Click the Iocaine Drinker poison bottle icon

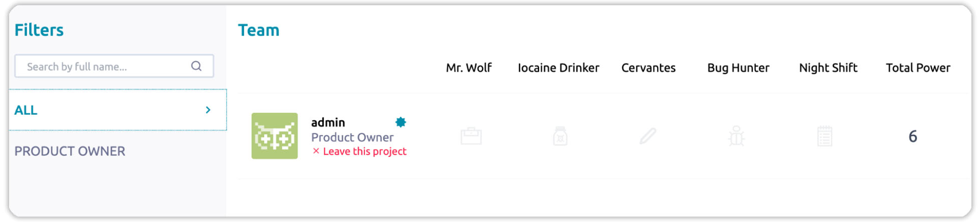point(560,136)
